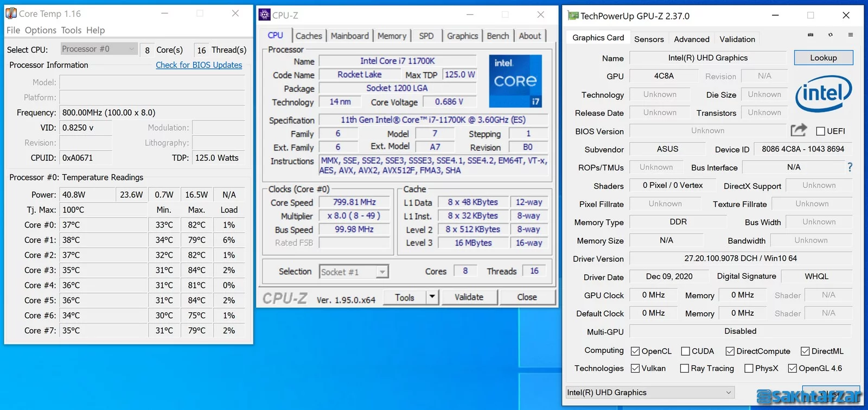Screen dimensions: 868x410
Task: Switch to GPU-Z Advanced tab
Action: 692,39
